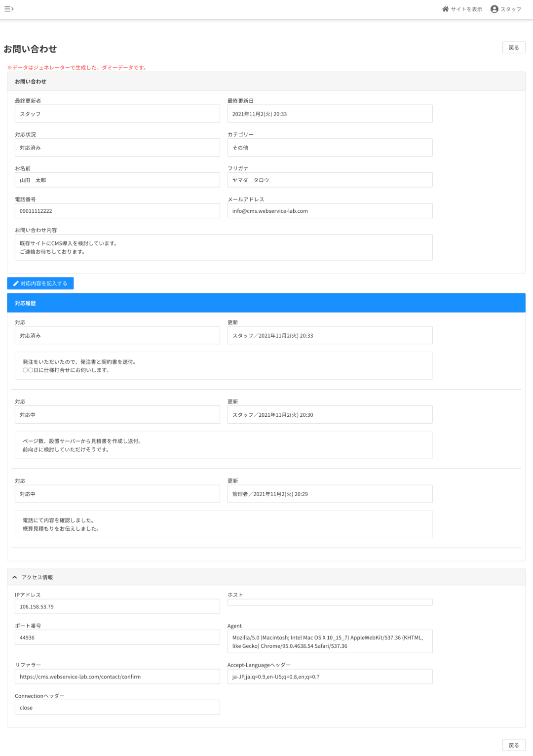Select the メールアドレス field with info@cms.webservice-lab.com
The width and height of the screenshot is (533, 756).
[329, 210]
